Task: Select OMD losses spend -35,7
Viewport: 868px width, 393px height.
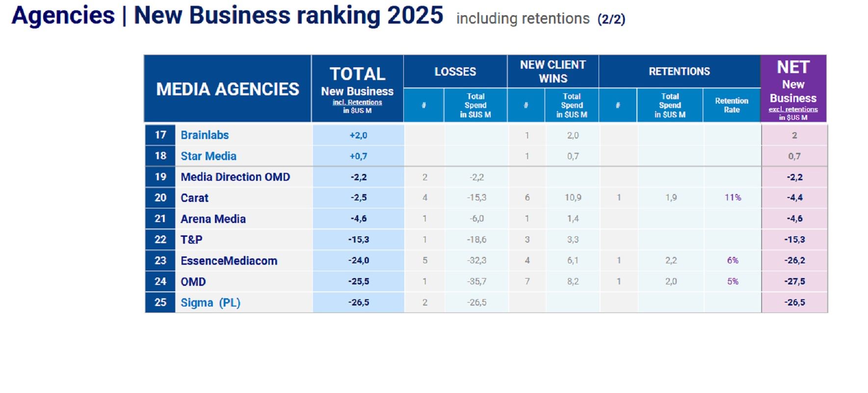Action: pyautogui.click(x=476, y=281)
